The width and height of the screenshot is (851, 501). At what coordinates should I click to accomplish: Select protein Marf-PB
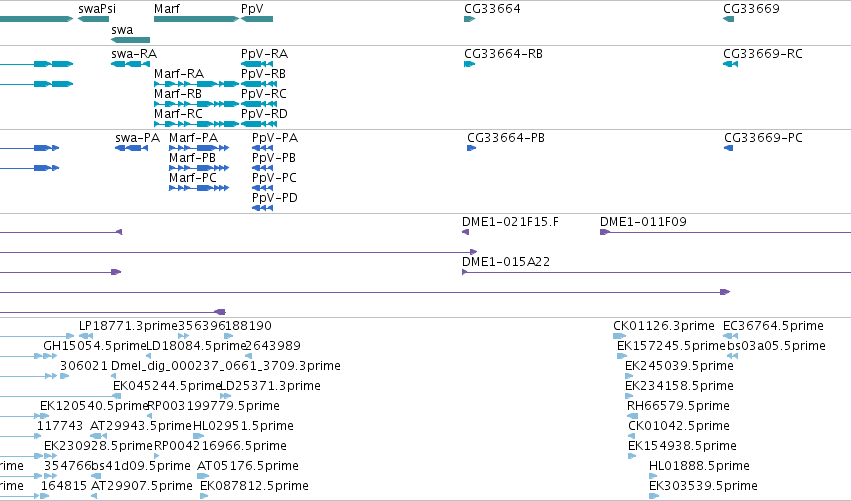click(x=199, y=168)
